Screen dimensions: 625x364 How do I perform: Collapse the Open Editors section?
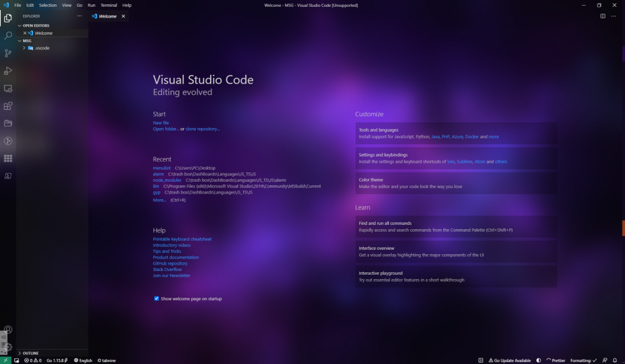tap(52, 26)
